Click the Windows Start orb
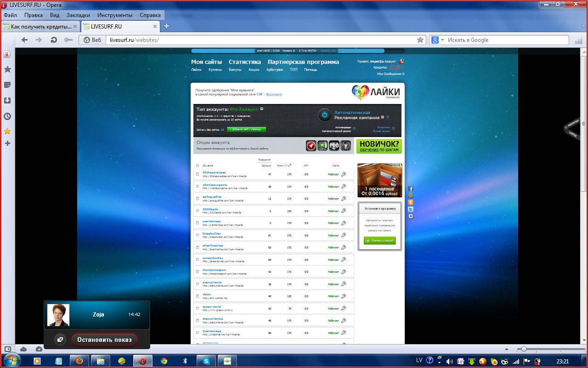588x368 pixels. coord(11,361)
